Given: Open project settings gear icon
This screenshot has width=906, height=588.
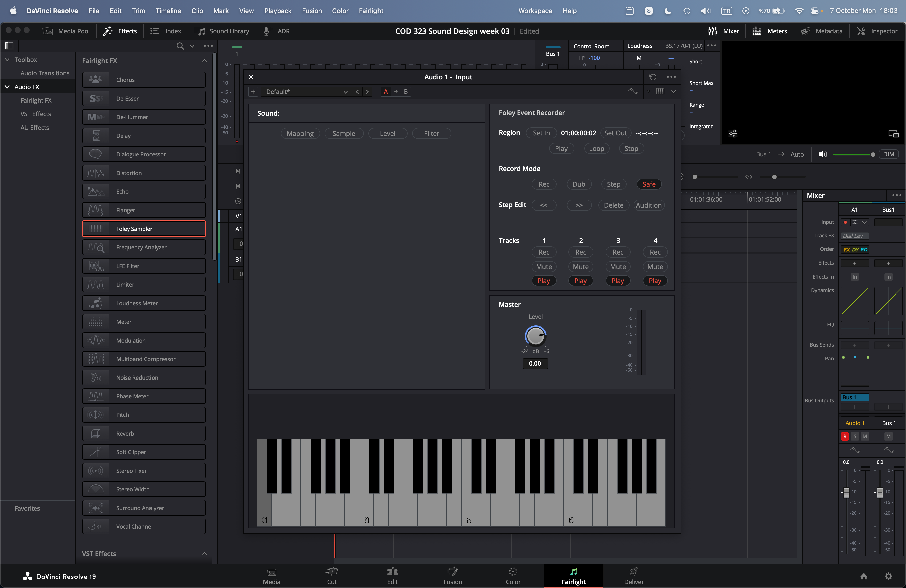Looking at the screenshot, I should point(888,576).
